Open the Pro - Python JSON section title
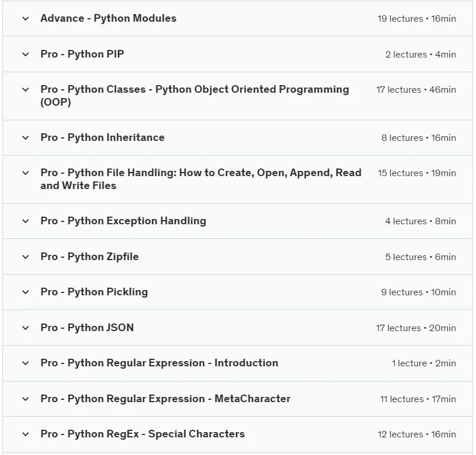Image resolution: width=476 pixels, height=455 pixels. click(87, 328)
